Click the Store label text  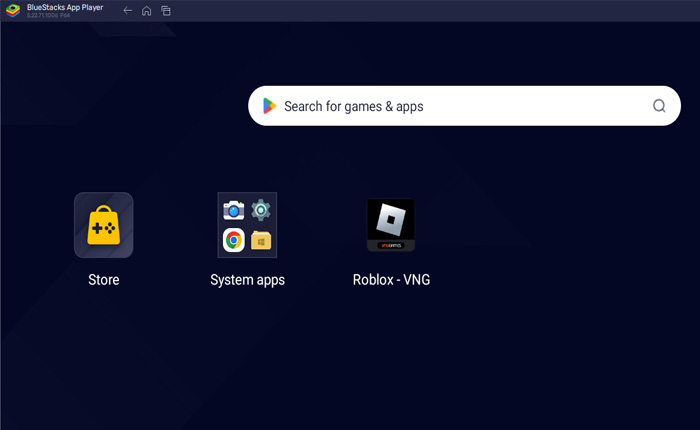(x=104, y=280)
